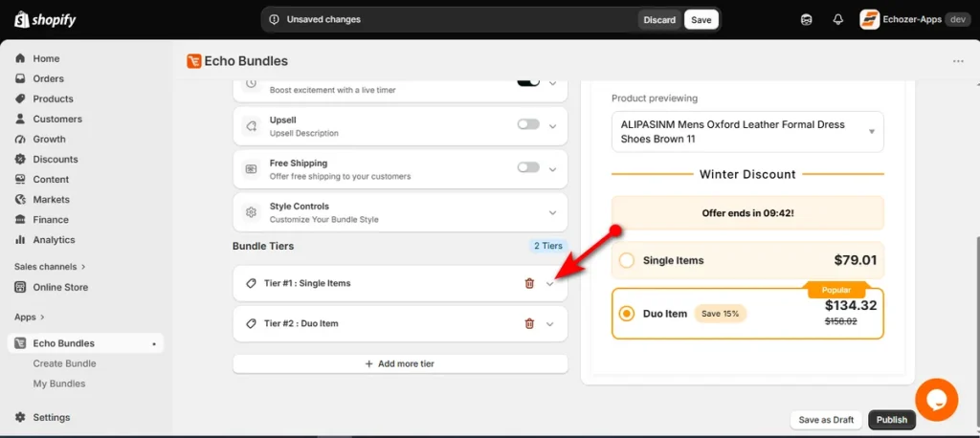Expand the Free Shipping section chevron
The height and width of the screenshot is (438, 980).
[552, 169]
